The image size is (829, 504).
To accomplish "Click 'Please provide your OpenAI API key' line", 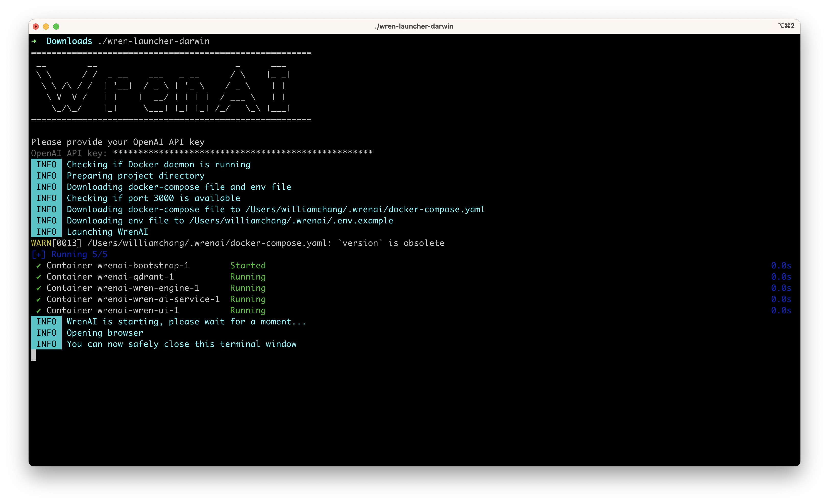I will pyautogui.click(x=118, y=142).
